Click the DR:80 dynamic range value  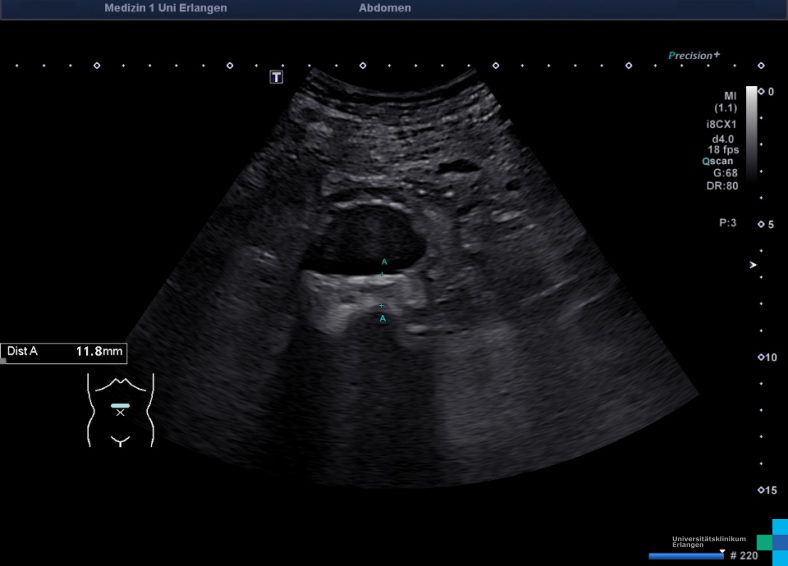(723, 185)
